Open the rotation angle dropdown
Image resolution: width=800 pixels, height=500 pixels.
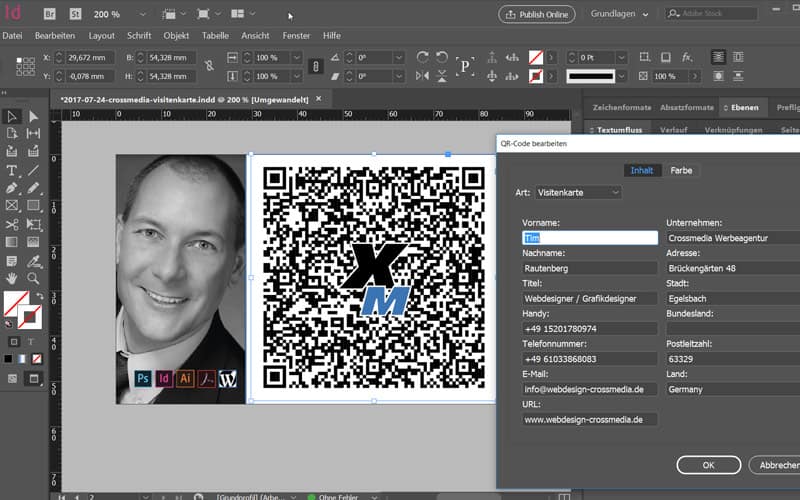pyautogui.click(x=399, y=58)
